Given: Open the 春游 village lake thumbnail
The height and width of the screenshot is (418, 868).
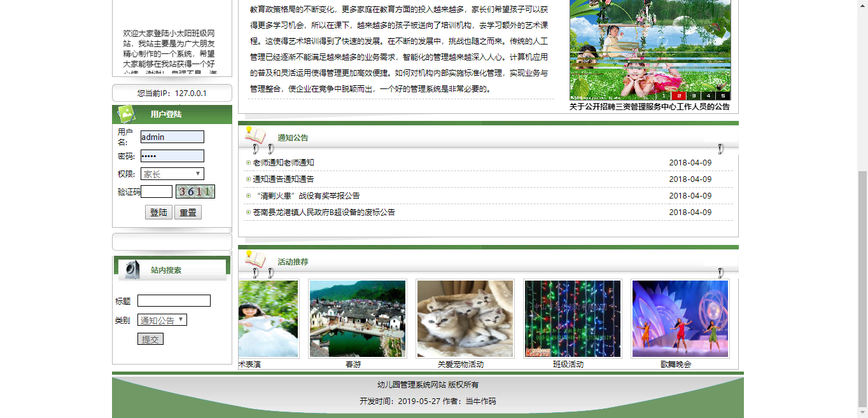Looking at the screenshot, I should (x=357, y=319).
